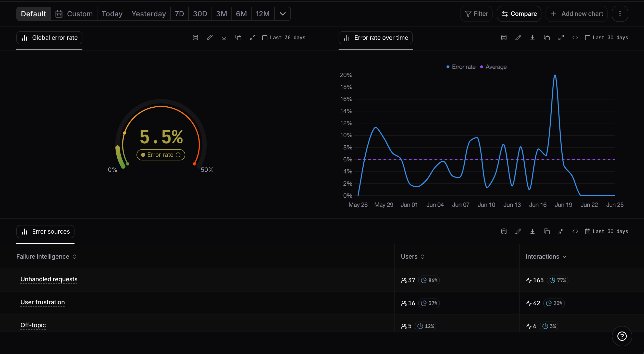Collapse the Error sources panel
This screenshot has width=644, height=354.
(x=561, y=232)
